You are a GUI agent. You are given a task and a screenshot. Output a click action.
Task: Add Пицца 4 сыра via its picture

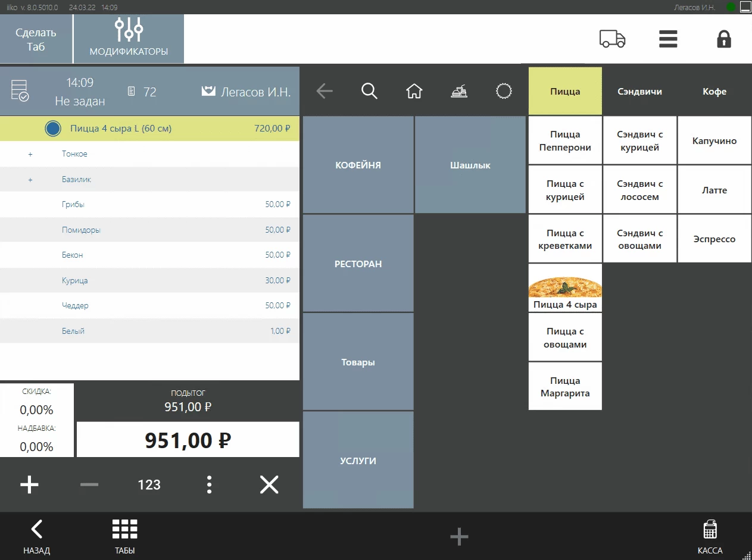(x=565, y=288)
